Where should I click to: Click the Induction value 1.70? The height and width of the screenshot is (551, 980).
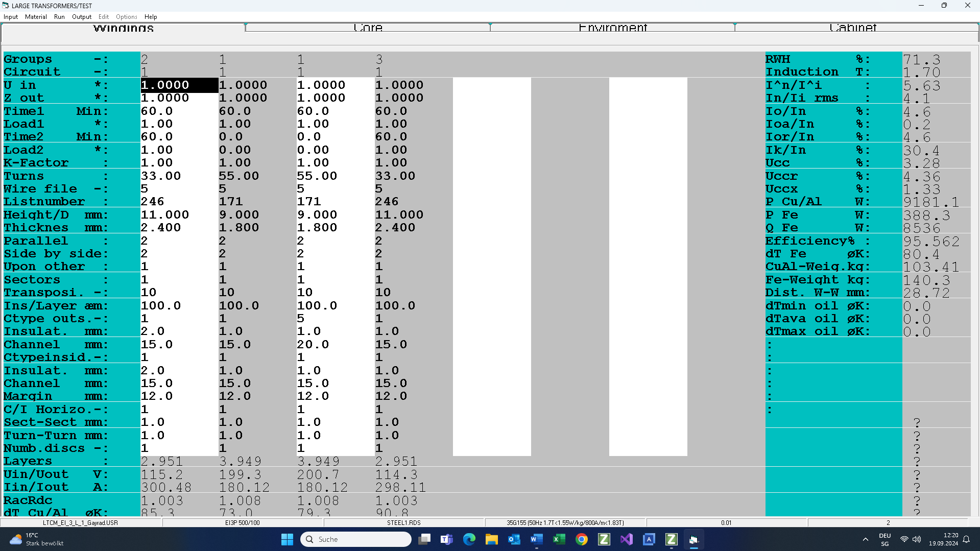[922, 73]
